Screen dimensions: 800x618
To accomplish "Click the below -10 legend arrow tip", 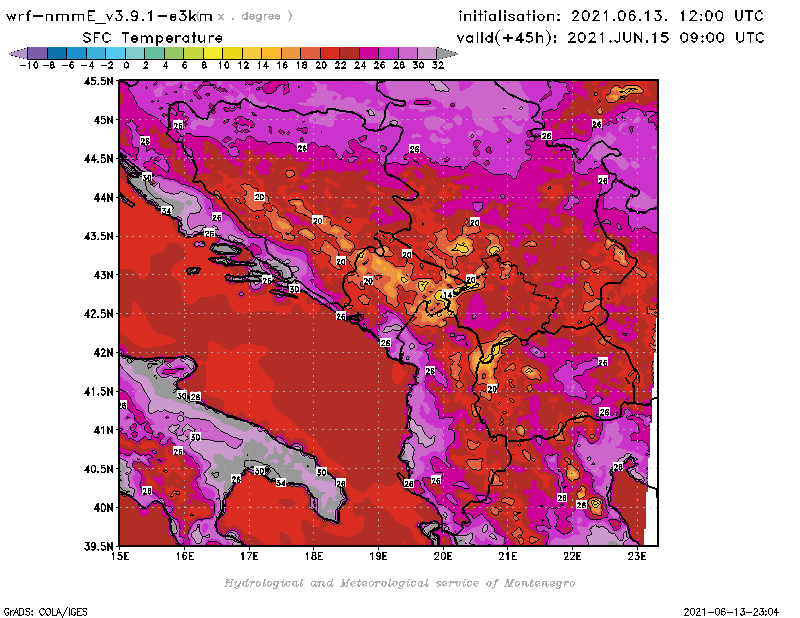I will (18, 53).
